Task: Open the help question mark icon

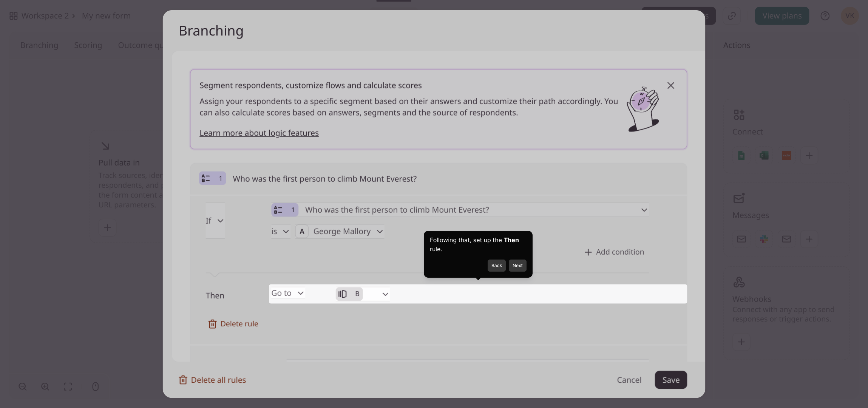Action: coord(825,16)
